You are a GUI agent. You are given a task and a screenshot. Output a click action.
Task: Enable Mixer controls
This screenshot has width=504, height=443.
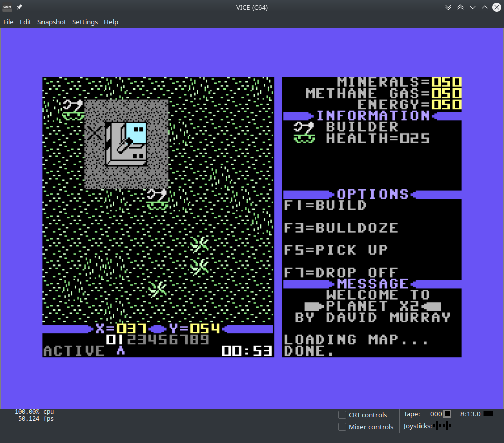tap(341, 427)
